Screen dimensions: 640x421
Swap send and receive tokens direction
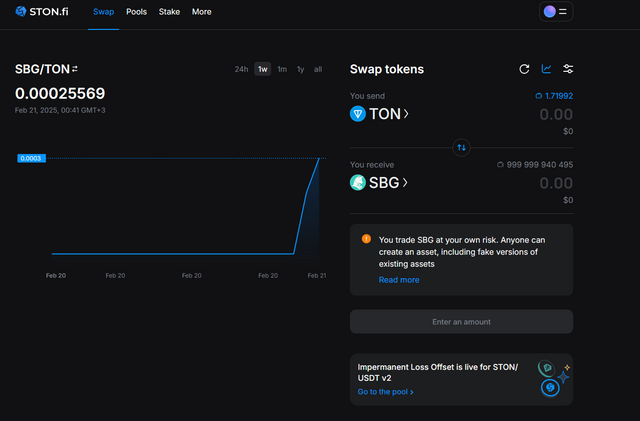[461, 147]
